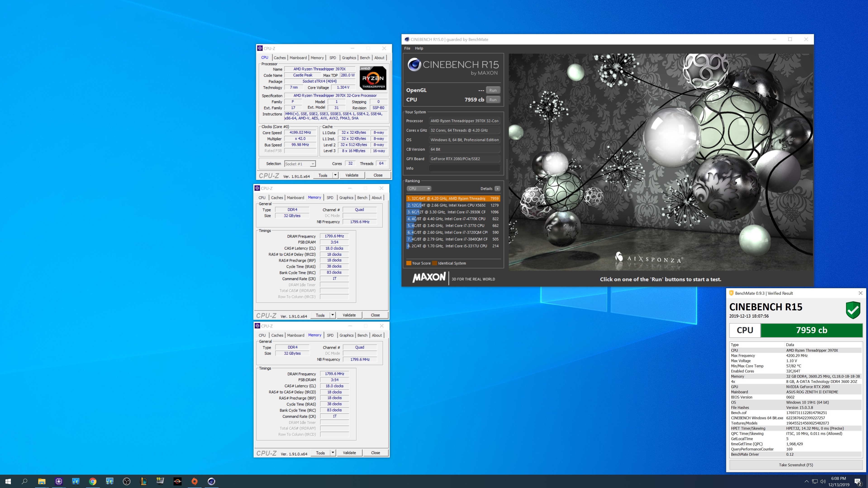
Task: Click Validate in top CPU-Z window
Action: point(352,175)
